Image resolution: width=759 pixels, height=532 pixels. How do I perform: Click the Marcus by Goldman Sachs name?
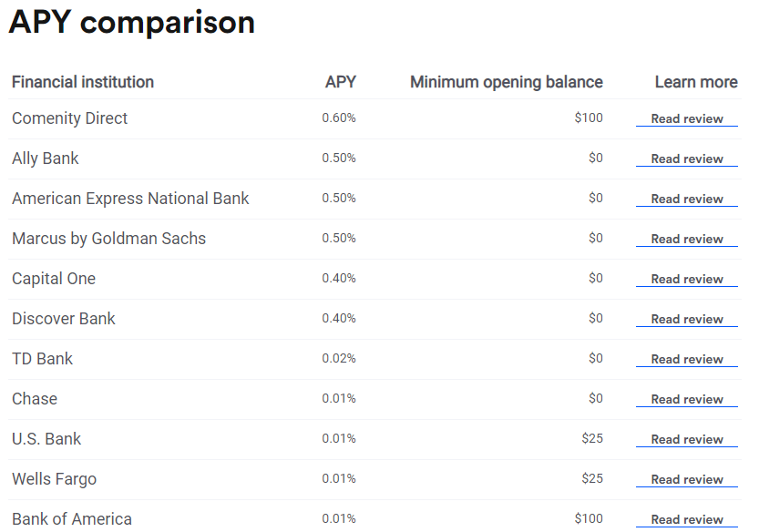point(109,239)
